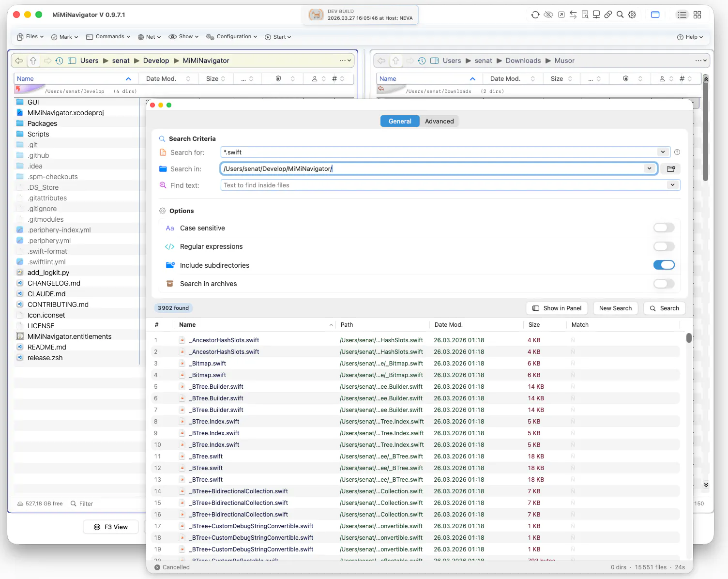Screen dimensions: 728x579
Task: Open the Help dropdown menu
Action: click(690, 37)
